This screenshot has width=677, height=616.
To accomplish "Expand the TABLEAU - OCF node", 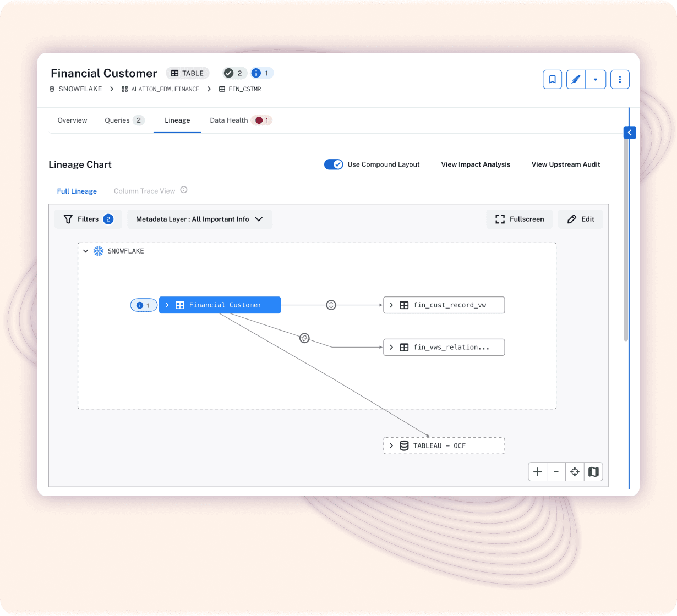I will [391, 446].
